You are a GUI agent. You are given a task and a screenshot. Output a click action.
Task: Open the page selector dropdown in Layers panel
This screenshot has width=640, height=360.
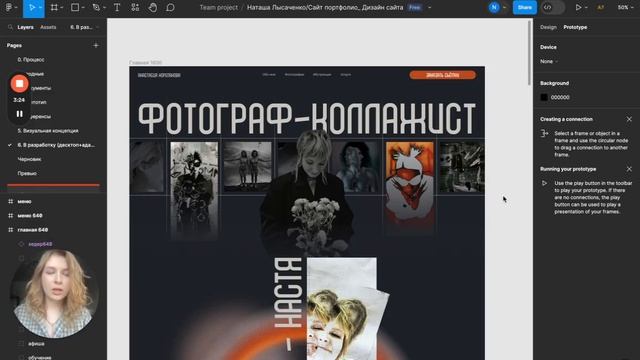[84, 27]
